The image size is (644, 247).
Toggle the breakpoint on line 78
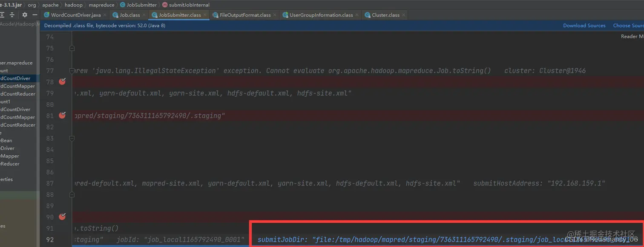tap(62, 81)
